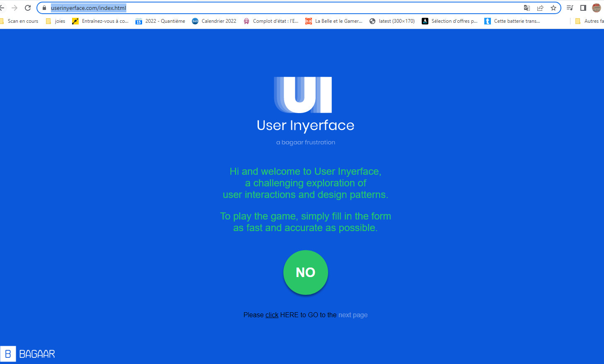Open the 2022 - Quantième bookmark
604x364 pixels.
pyautogui.click(x=160, y=21)
